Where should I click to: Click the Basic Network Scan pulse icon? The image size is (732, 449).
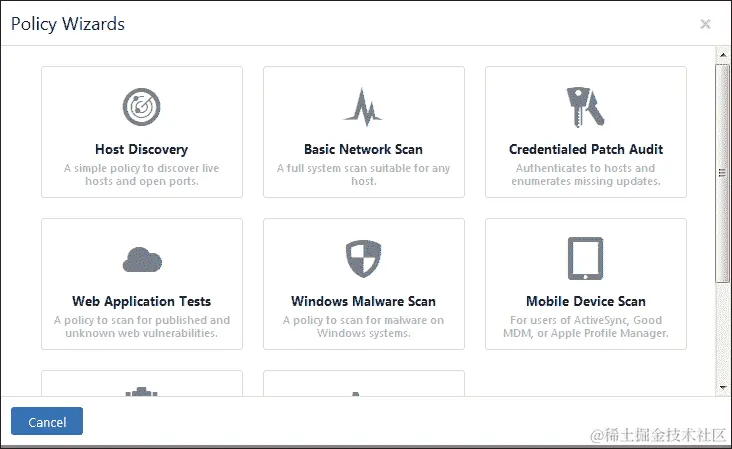[x=363, y=107]
